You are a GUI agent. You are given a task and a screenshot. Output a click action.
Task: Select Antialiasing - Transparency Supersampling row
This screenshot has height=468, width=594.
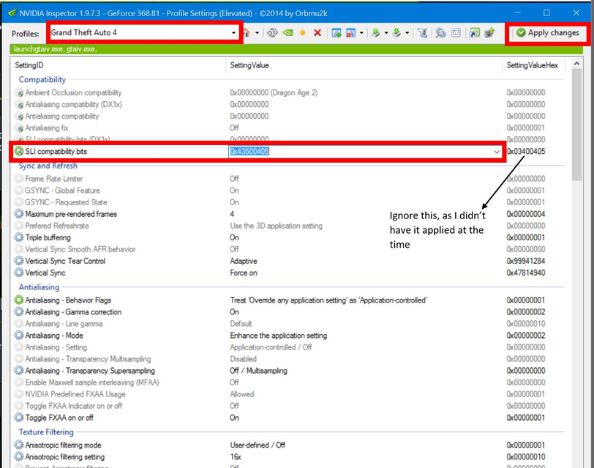[x=288, y=370]
